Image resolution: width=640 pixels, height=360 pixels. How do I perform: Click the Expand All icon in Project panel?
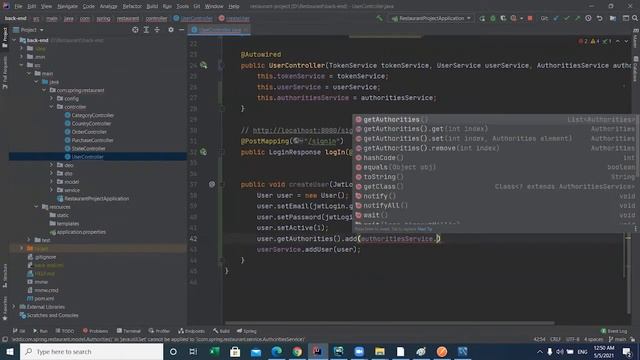[x=146, y=30]
